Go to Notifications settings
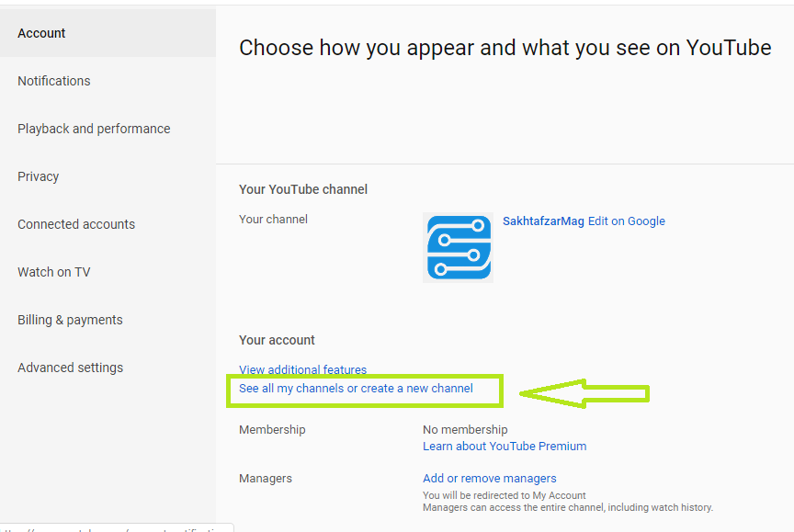Viewport: 794px width, 532px height. [x=54, y=81]
